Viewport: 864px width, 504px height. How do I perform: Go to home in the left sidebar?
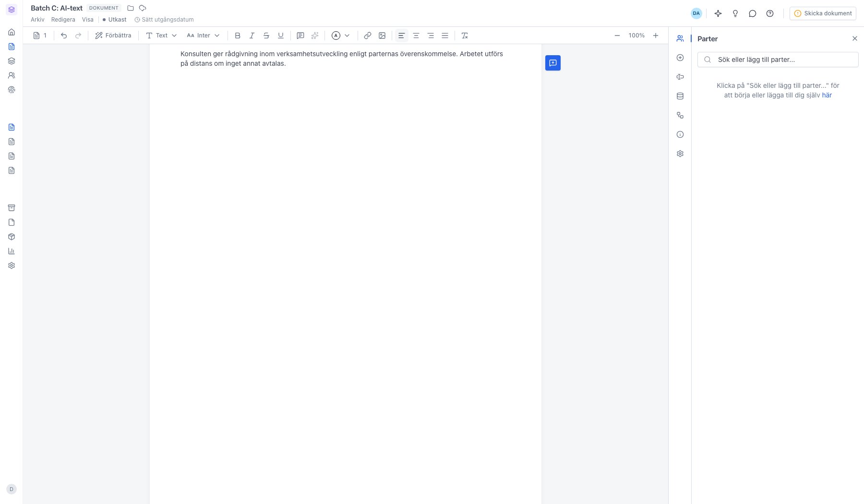12,32
